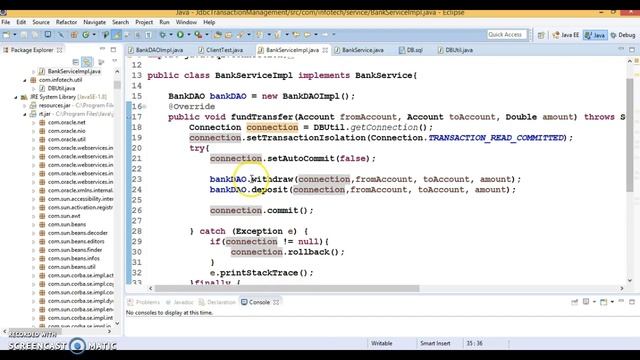Click Collapse All in Package Explorer
The height and width of the screenshot is (360, 640).
coord(76,62)
